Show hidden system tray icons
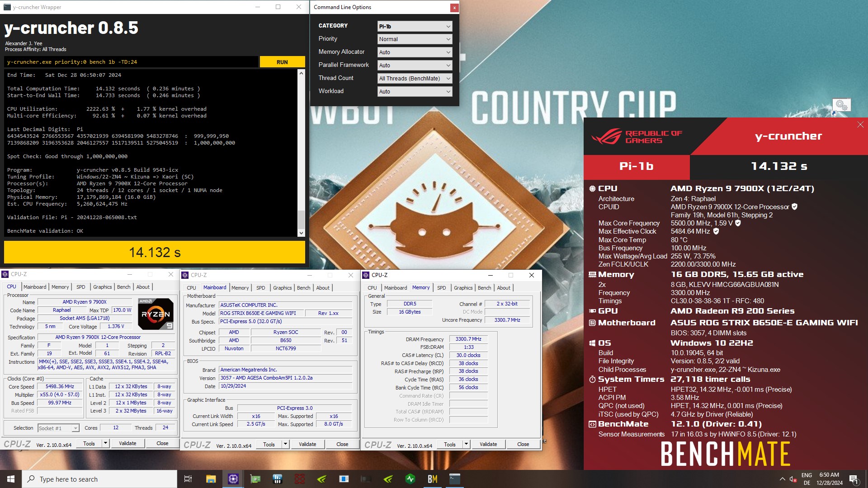The image size is (868, 488). click(x=782, y=479)
